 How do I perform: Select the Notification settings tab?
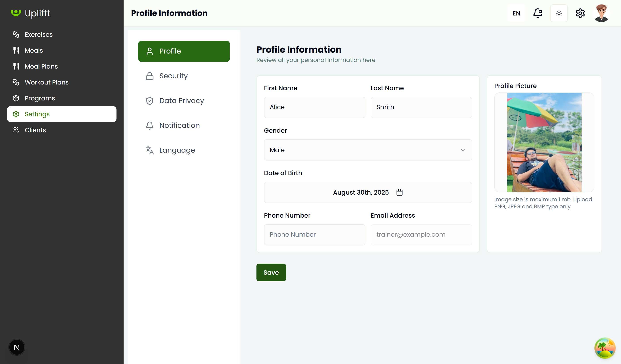coord(179,125)
